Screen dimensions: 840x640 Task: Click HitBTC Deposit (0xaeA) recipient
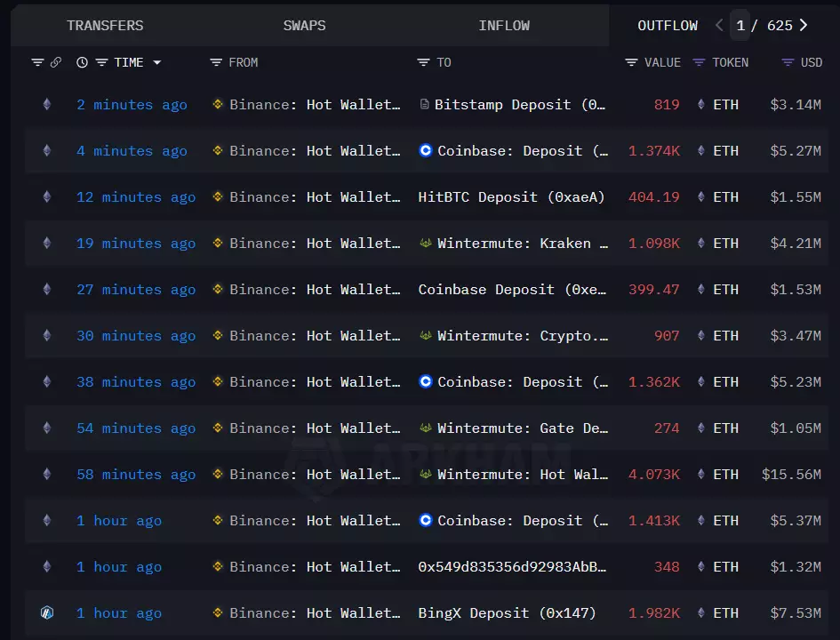pyautogui.click(x=511, y=197)
